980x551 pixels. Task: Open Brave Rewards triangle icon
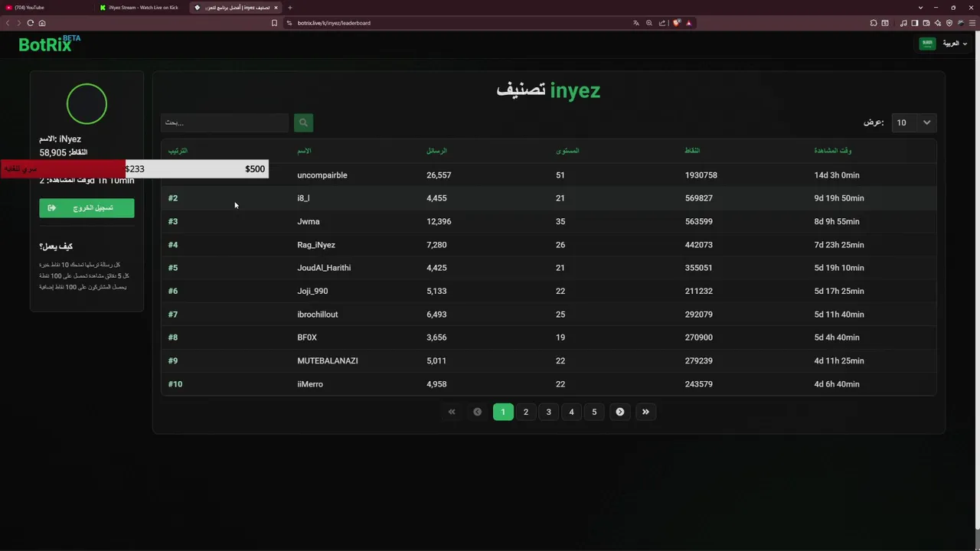point(688,23)
